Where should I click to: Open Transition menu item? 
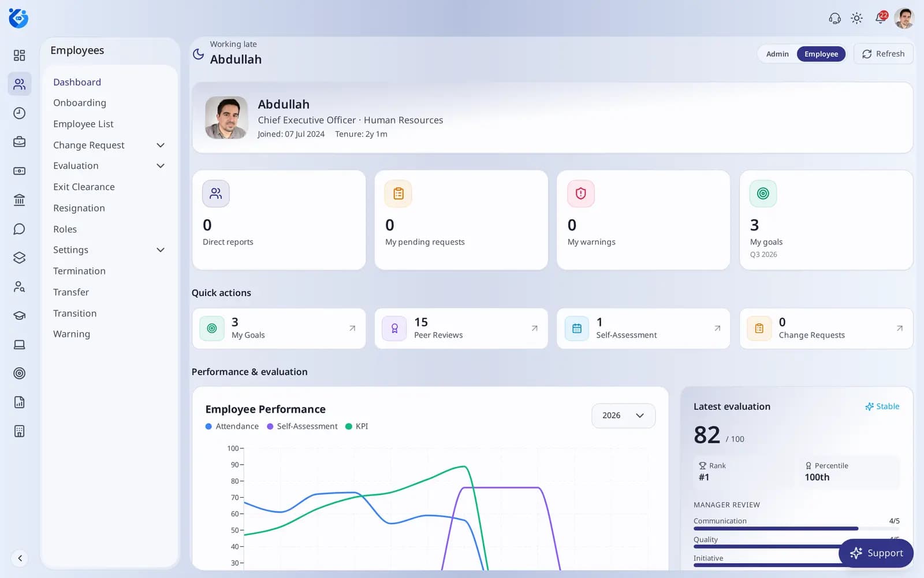coord(75,313)
